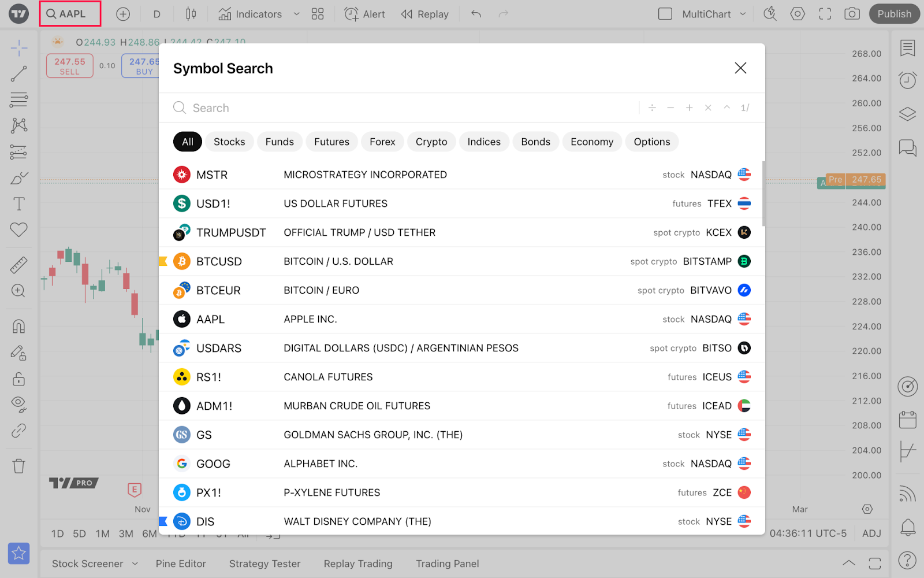Choose DIS Walt Disney Company result
This screenshot has width=924, height=578.
coord(461,521)
